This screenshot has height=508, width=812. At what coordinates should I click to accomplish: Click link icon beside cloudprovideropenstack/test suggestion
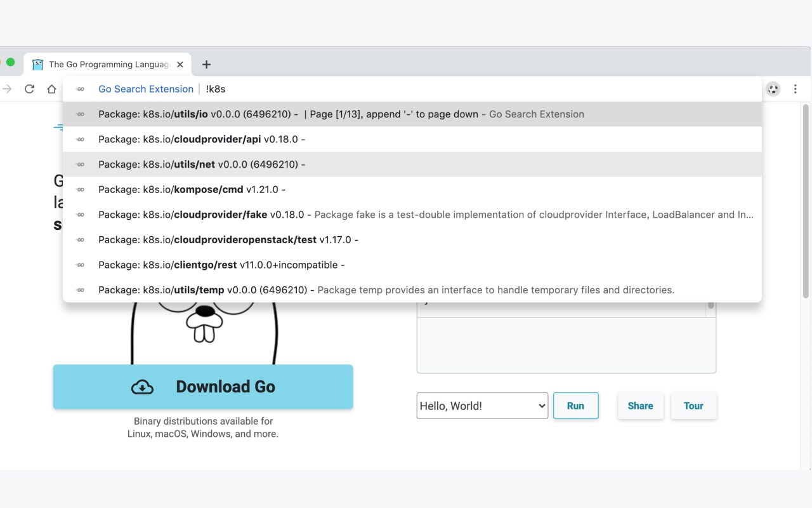click(x=80, y=239)
